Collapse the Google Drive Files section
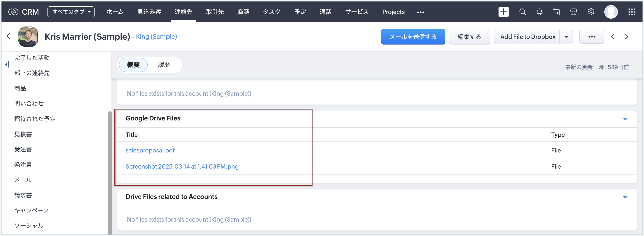The width and height of the screenshot is (644, 236). coord(625,119)
